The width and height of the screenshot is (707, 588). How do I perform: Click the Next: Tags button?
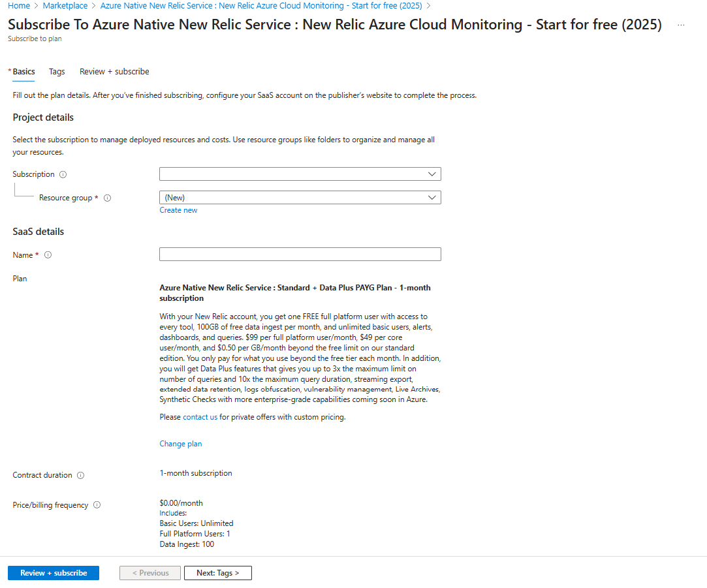coord(217,572)
